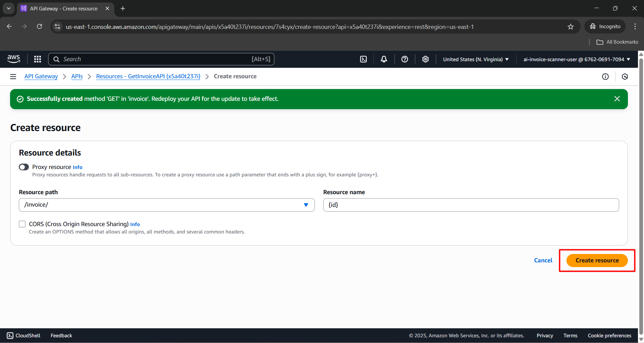Cancel the resource creation
Image resolution: width=644 pixels, height=343 pixels.
[543, 260]
